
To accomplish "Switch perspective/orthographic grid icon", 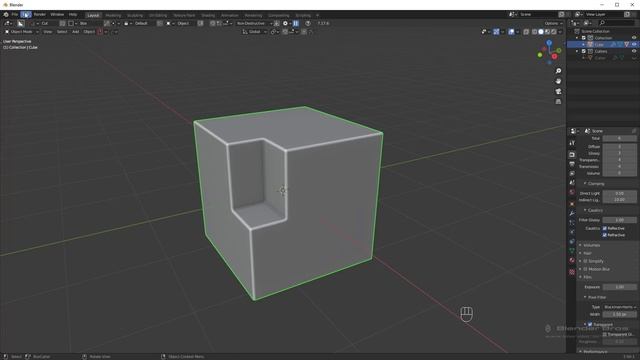I will [x=558, y=102].
